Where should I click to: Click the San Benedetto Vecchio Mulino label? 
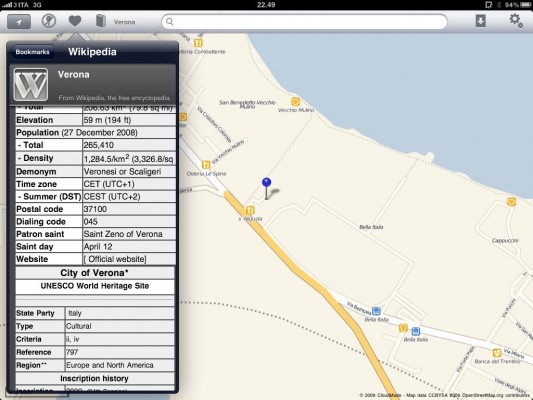tap(247, 104)
